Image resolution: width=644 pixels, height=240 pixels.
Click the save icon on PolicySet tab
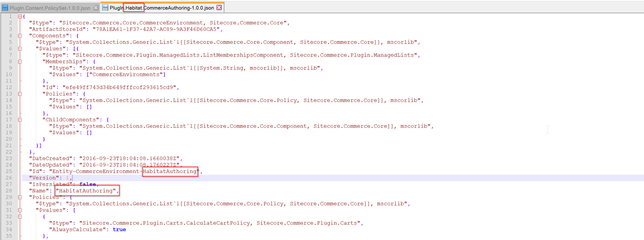click(x=5, y=8)
